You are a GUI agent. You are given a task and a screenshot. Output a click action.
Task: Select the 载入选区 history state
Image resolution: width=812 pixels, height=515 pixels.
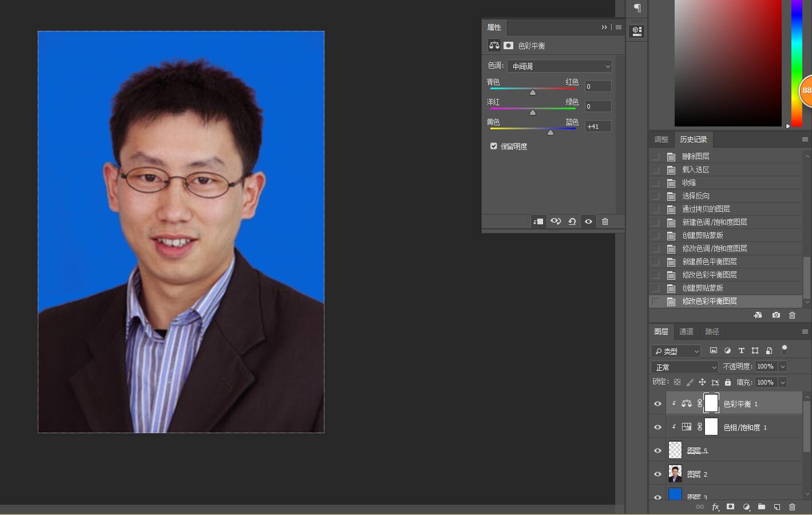(695, 169)
